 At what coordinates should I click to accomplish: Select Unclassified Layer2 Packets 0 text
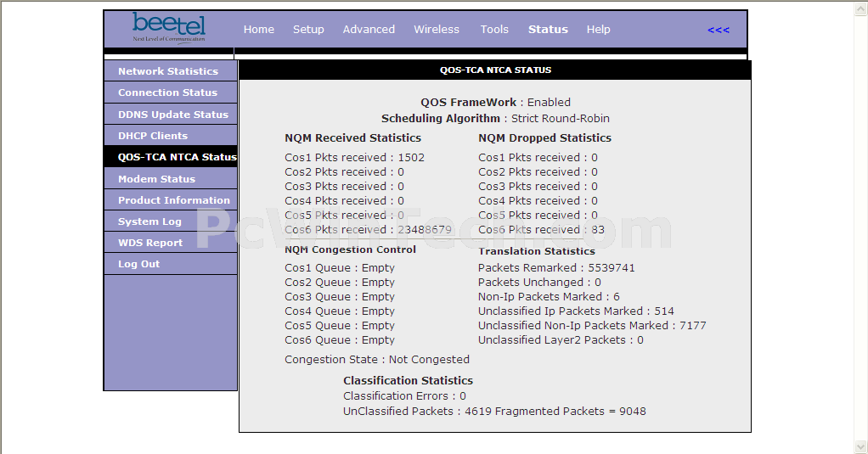[561, 340]
